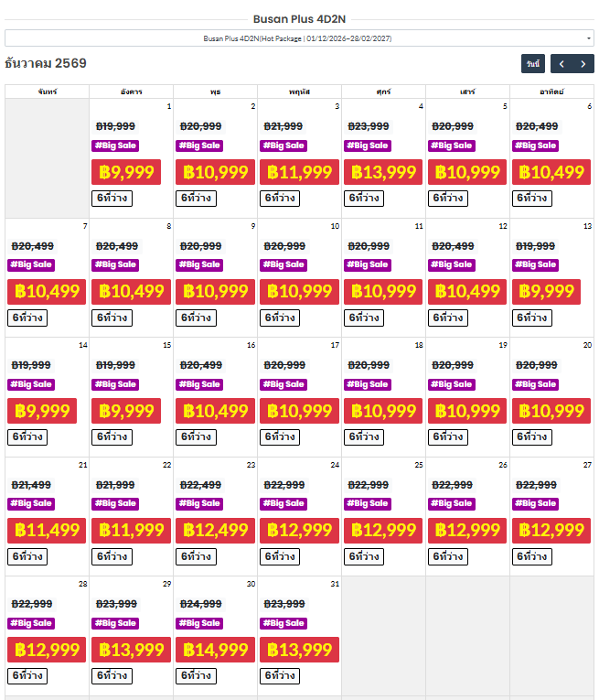Select the ฿12,499 price on December 23
Viewport: 599px width, 700px height.
[x=216, y=531]
